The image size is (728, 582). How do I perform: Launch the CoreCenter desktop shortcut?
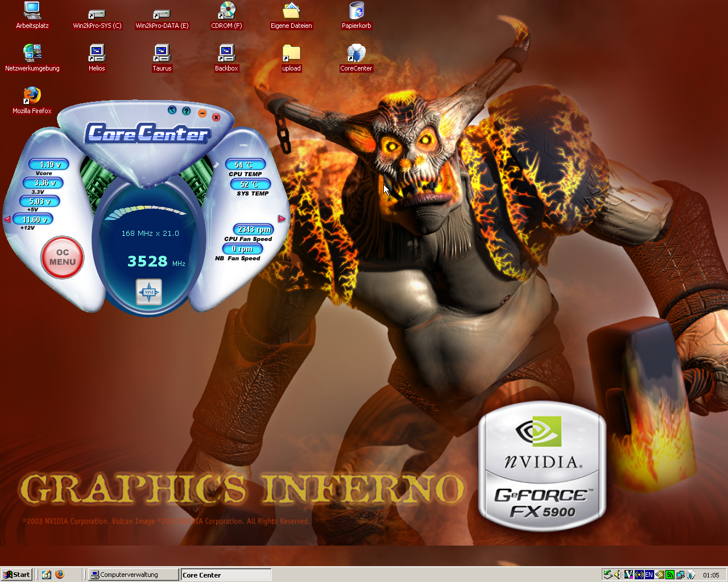pos(356,59)
